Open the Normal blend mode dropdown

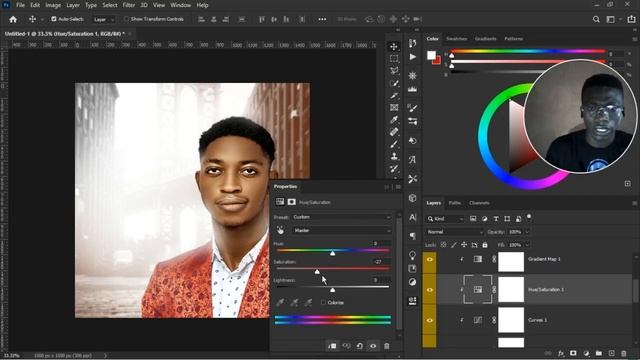click(455, 232)
